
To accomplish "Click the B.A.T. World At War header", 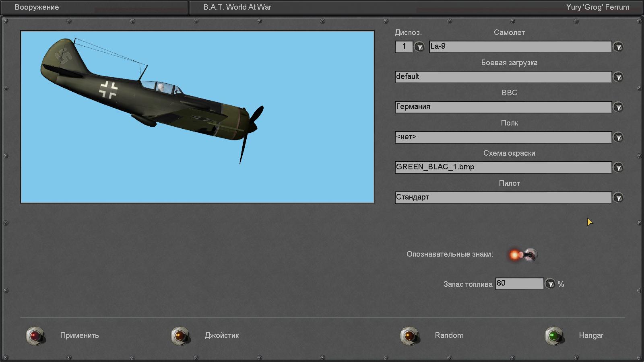I will pyautogui.click(x=237, y=7).
